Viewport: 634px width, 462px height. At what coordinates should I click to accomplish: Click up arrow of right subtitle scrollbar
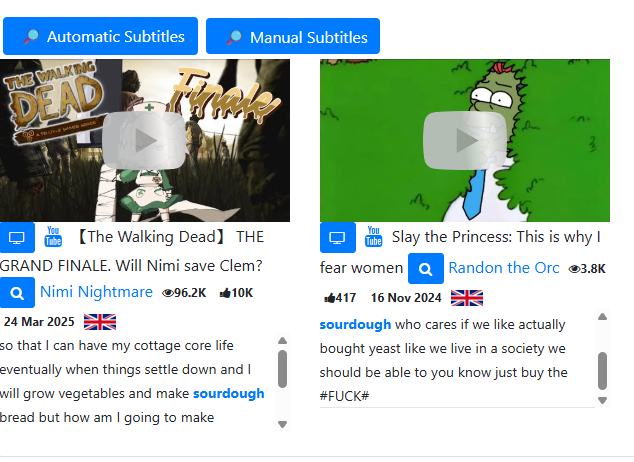[x=602, y=316]
